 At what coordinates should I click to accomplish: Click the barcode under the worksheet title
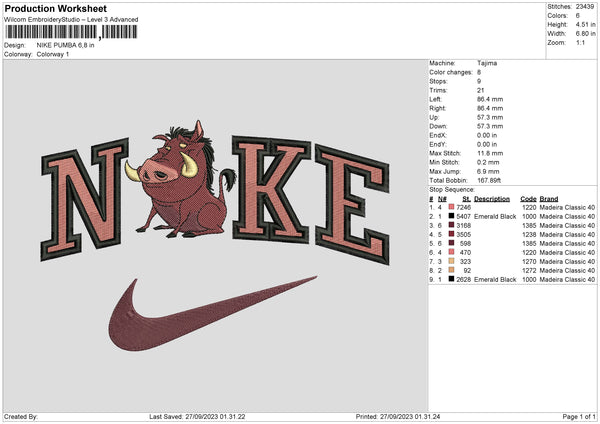[71, 32]
